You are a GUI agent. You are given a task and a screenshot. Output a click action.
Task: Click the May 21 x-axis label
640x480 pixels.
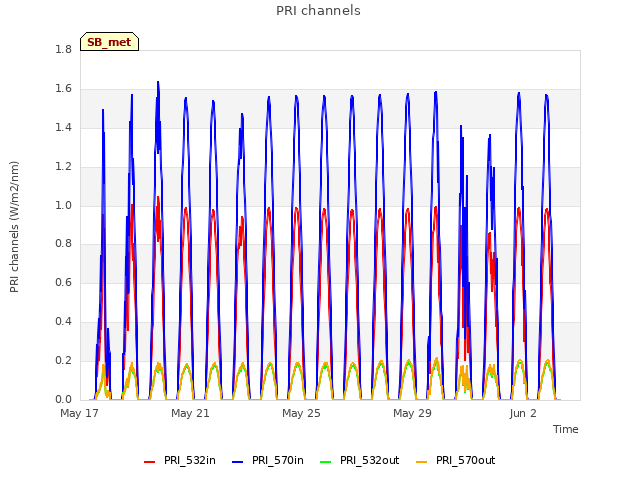[x=190, y=413]
